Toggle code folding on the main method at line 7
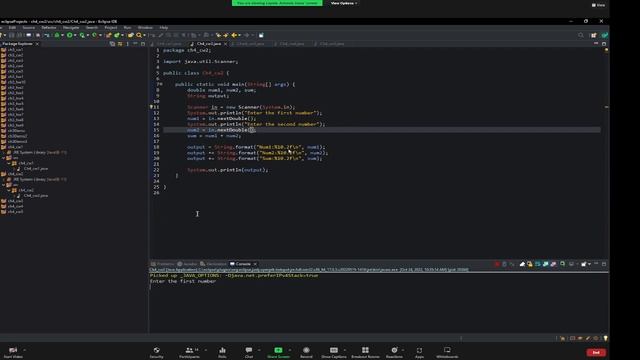Screen dimensions: 640x360 [x=161, y=84]
